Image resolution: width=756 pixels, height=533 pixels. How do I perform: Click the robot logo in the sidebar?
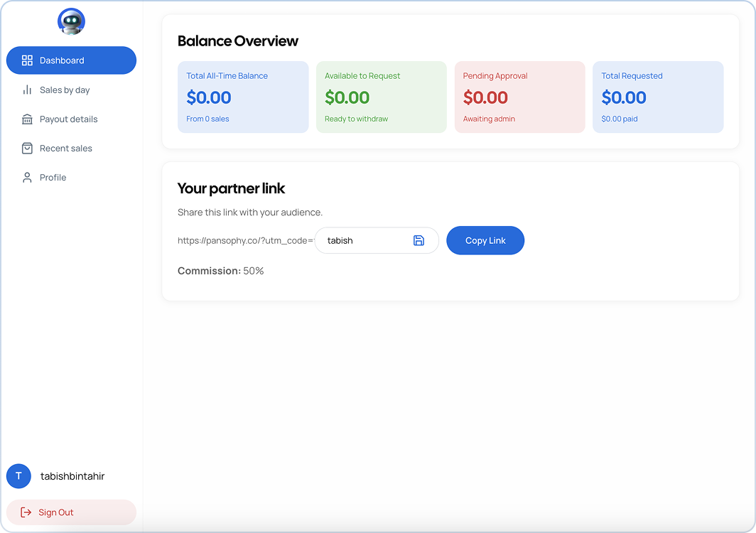71,22
